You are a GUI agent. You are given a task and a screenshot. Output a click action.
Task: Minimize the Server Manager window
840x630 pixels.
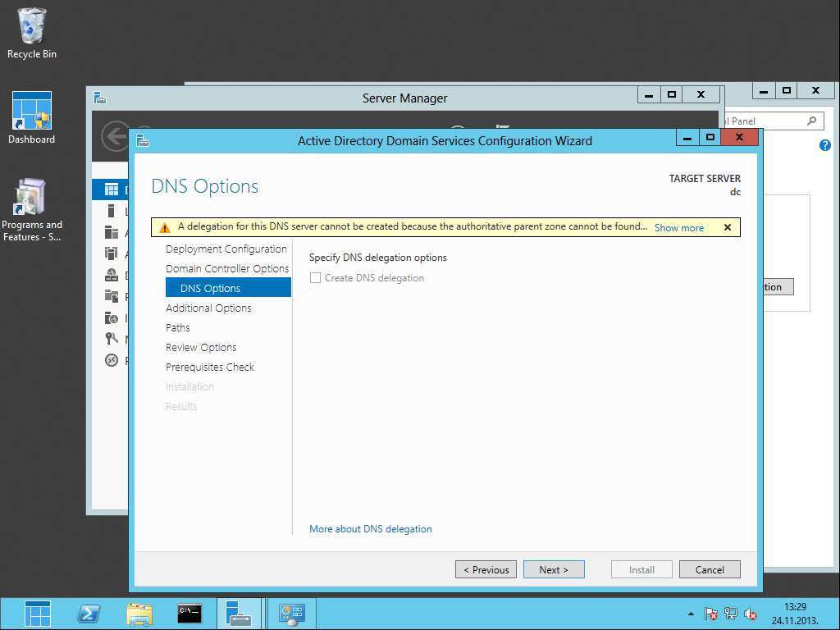click(x=649, y=95)
